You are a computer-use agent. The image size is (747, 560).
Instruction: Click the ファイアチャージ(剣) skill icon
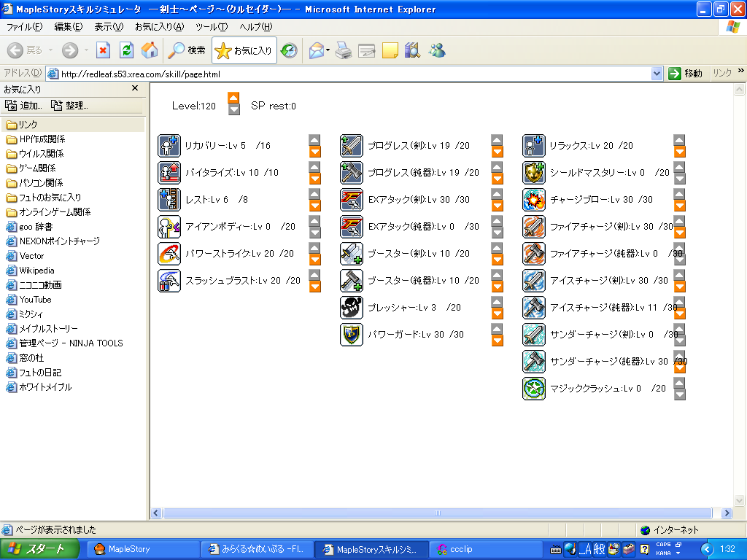(x=534, y=227)
